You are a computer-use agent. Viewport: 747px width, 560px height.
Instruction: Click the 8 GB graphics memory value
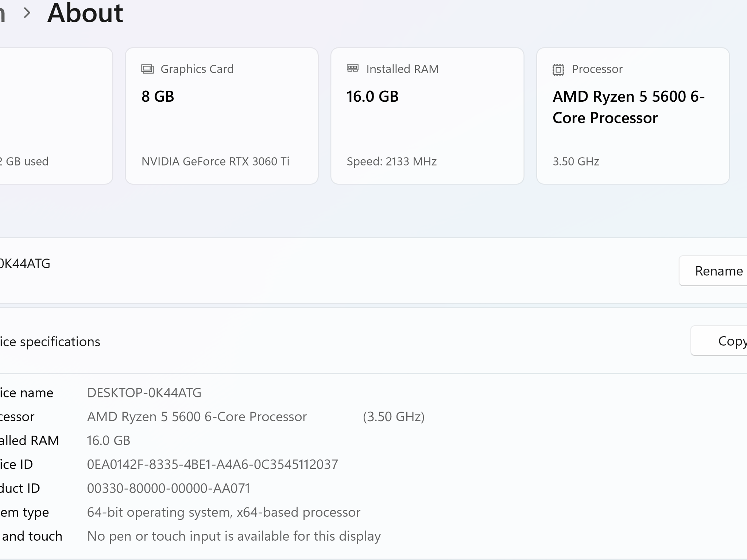[158, 97]
